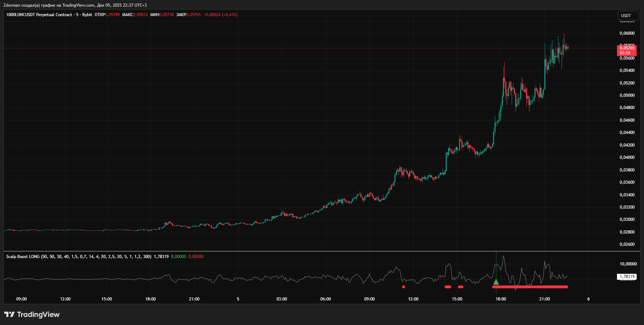This screenshot has width=644, height=325.
Task: Click the 0,05400 price axis label
Action: coord(627,70)
